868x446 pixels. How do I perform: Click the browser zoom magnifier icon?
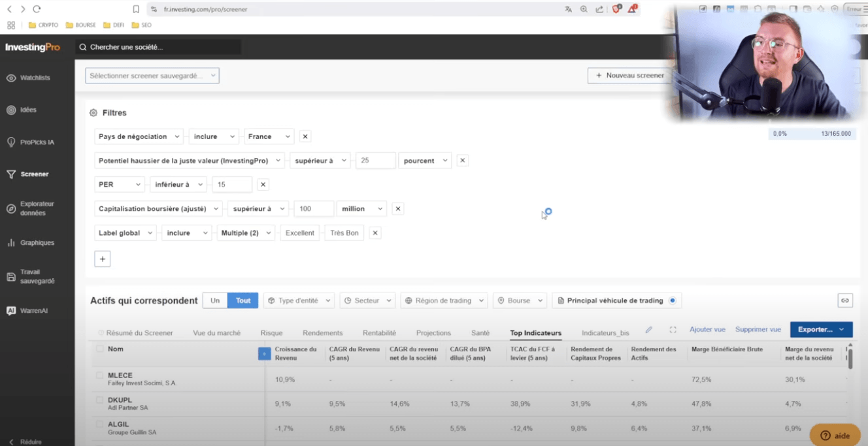(x=584, y=9)
